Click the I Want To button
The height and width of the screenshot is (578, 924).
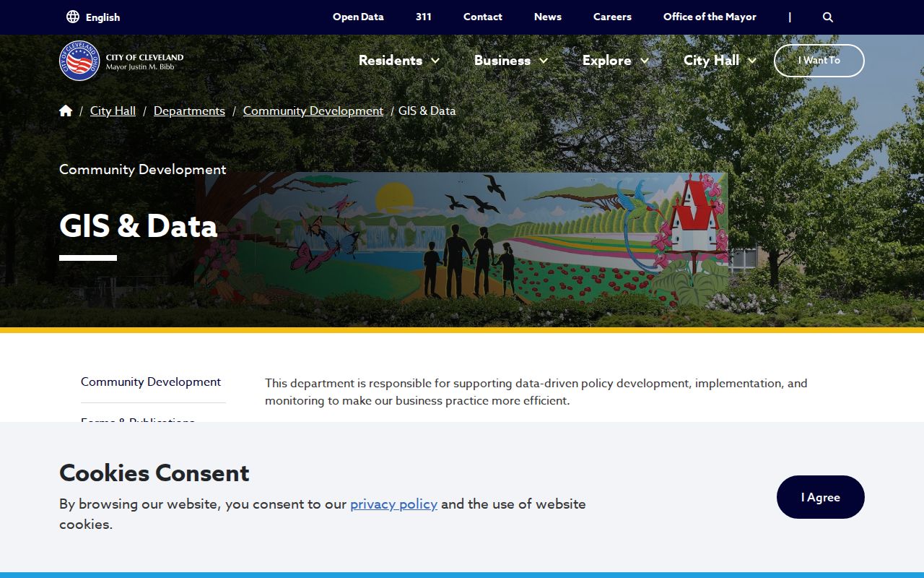[819, 61]
